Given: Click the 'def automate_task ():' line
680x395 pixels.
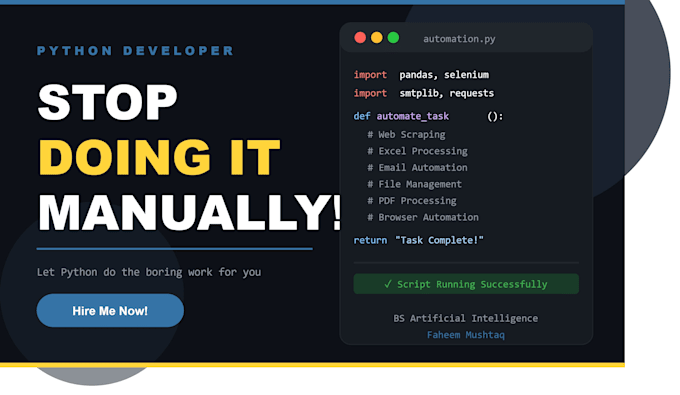Looking at the screenshot, I should point(428,116).
